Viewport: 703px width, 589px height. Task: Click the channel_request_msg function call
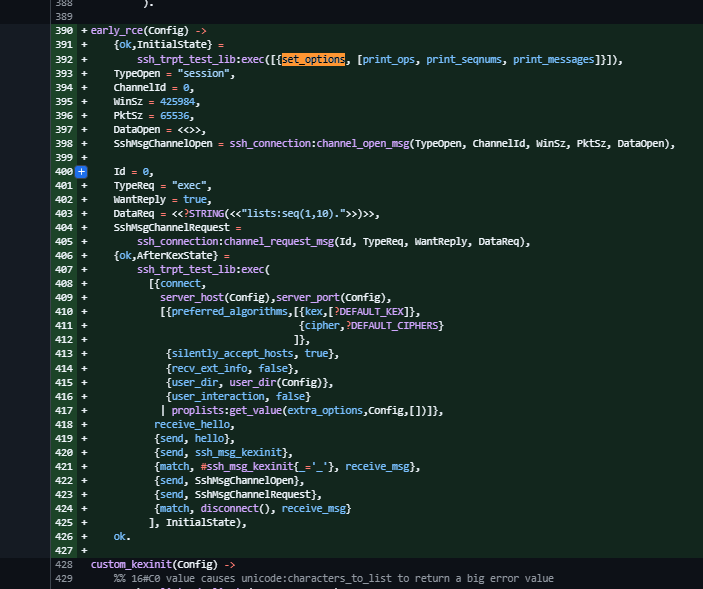coord(279,242)
